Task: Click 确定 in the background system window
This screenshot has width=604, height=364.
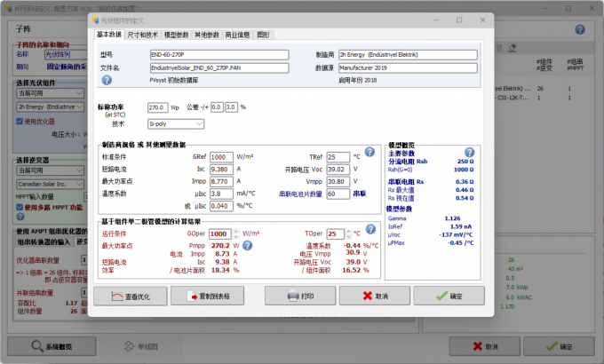Action: point(559,346)
